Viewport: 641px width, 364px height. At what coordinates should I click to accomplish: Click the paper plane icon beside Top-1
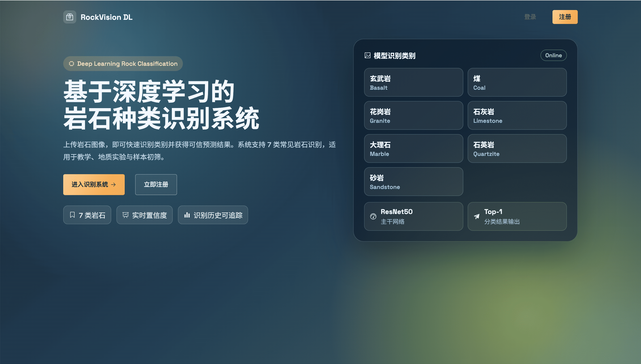click(x=477, y=216)
